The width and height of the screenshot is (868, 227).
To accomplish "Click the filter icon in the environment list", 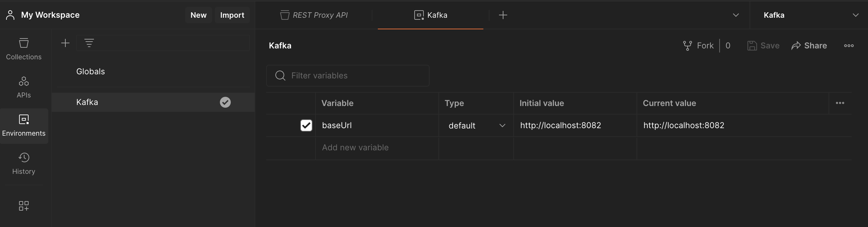I will point(89,43).
